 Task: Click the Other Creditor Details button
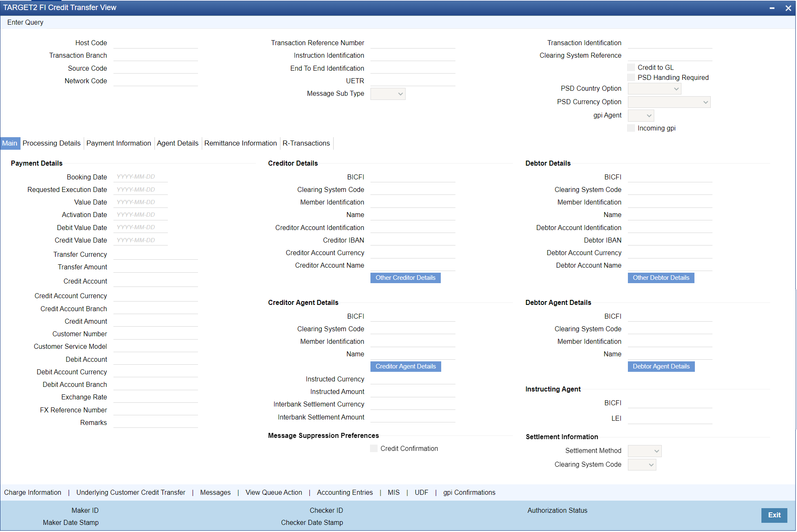point(406,278)
